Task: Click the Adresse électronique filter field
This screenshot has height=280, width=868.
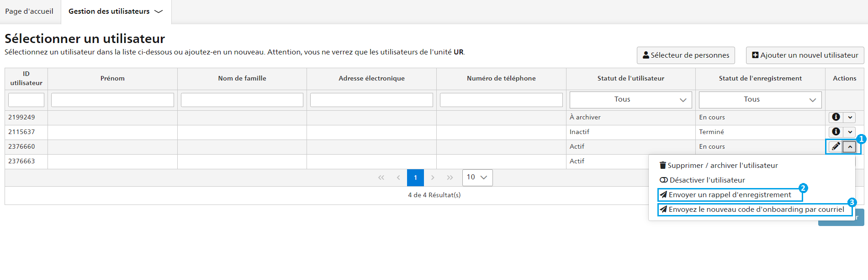Action: coord(371,100)
